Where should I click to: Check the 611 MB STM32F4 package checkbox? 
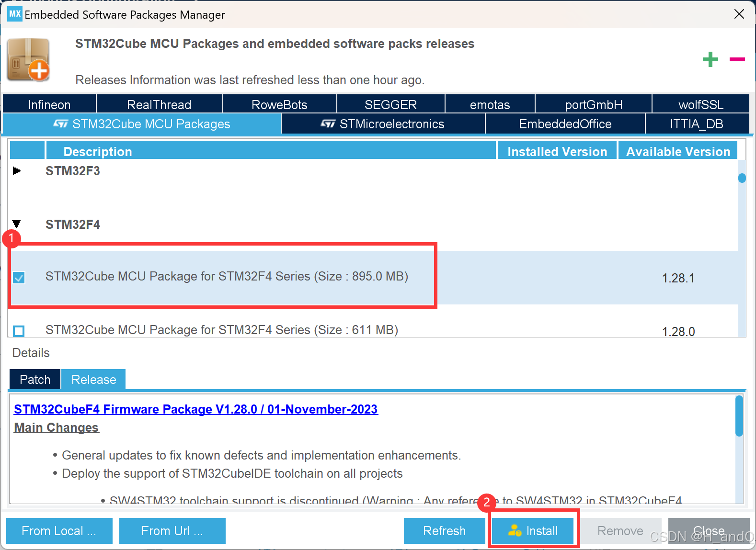point(19,331)
